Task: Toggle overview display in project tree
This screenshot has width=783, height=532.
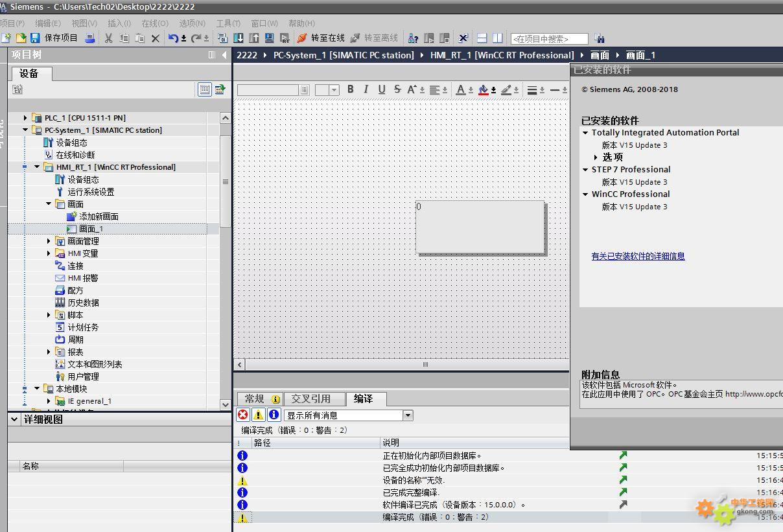Action: point(204,89)
